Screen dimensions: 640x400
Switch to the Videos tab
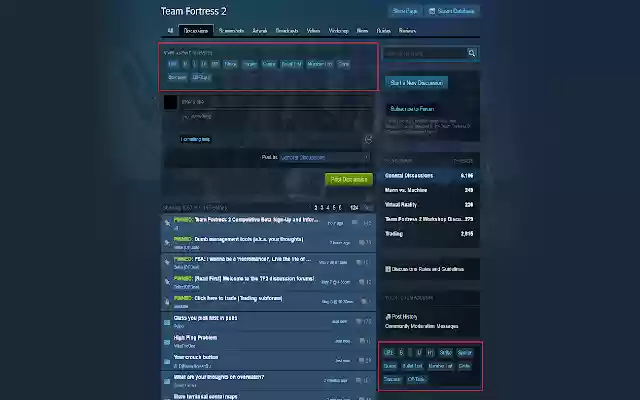tap(313, 31)
